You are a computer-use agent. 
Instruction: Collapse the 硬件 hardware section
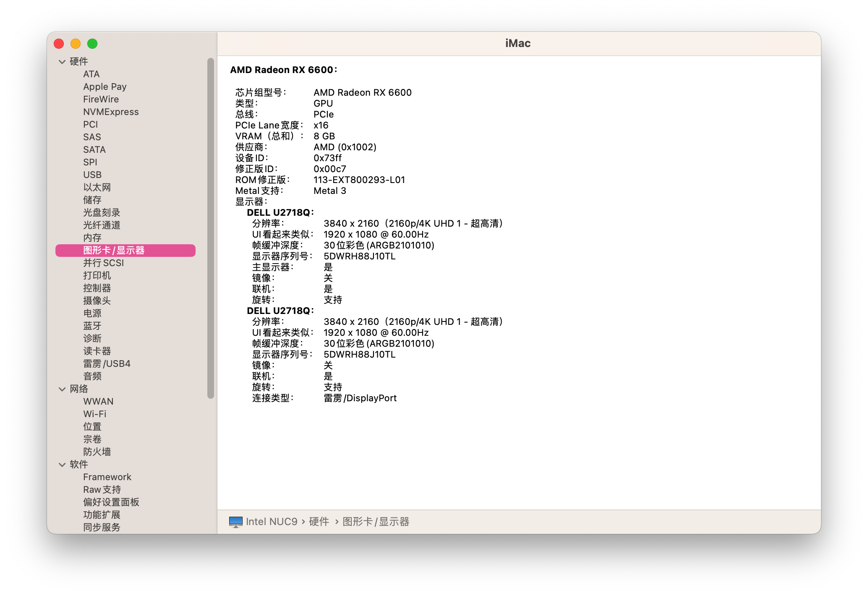(62, 62)
